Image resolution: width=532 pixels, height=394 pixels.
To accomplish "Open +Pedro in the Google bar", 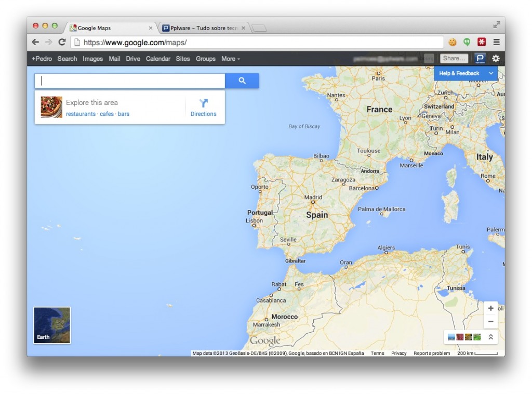I will pyautogui.click(x=42, y=59).
